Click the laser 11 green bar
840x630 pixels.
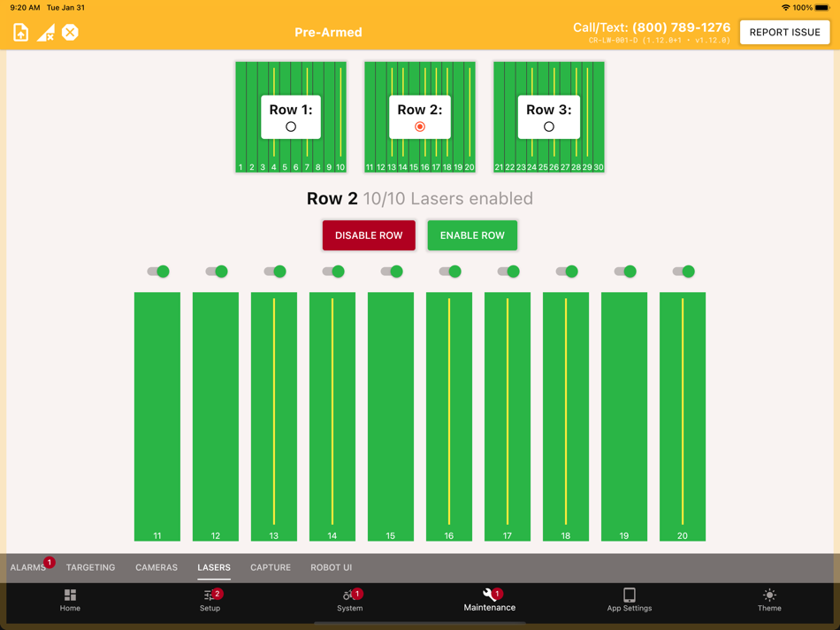click(157, 417)
